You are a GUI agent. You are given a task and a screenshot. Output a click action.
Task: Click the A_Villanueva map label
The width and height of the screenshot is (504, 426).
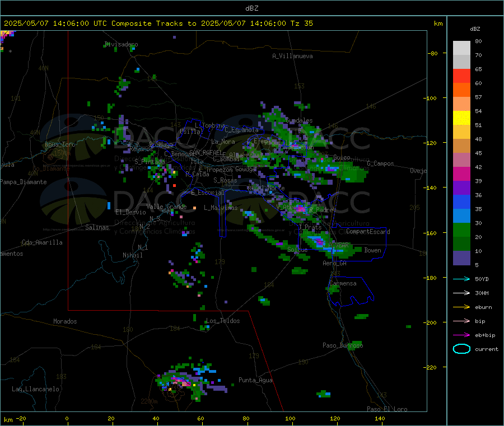point(292,56)
